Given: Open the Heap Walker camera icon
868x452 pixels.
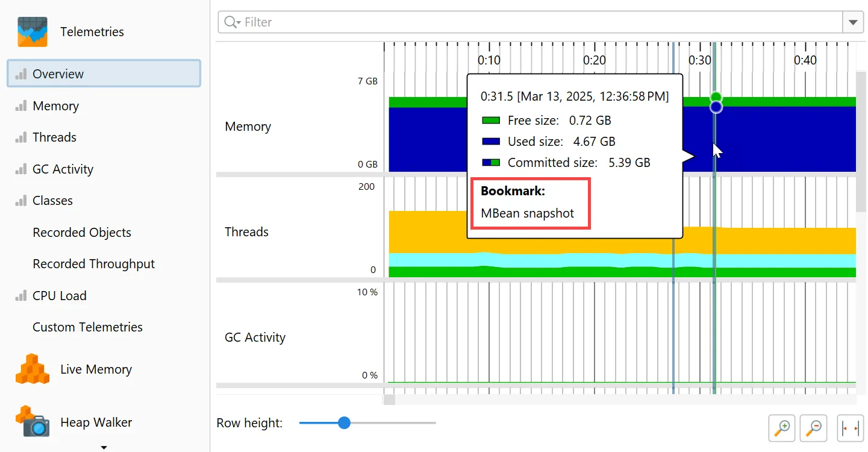Looking at the screenshot, I should point(33,421).
